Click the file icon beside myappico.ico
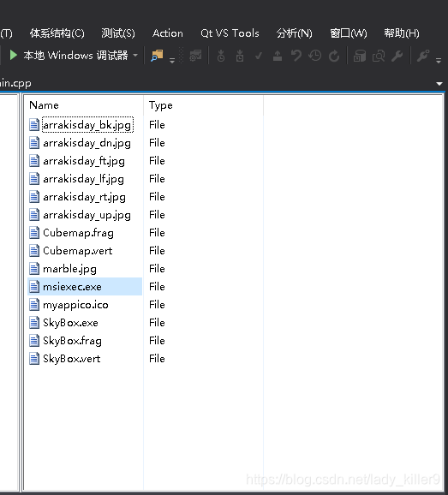448x495 pixels. point(34,305)
